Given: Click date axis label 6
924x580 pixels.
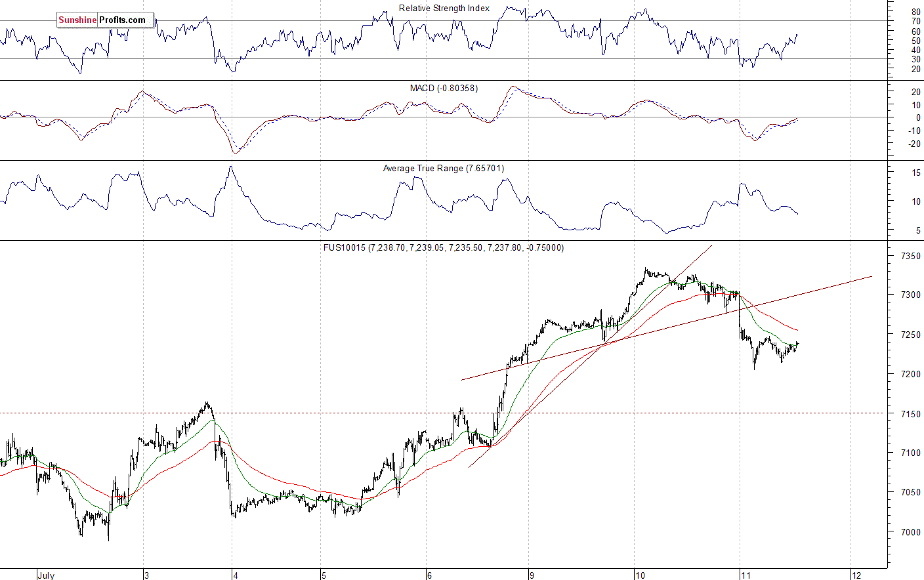Looking at the screenshot, I should click(x=430, y=575).
